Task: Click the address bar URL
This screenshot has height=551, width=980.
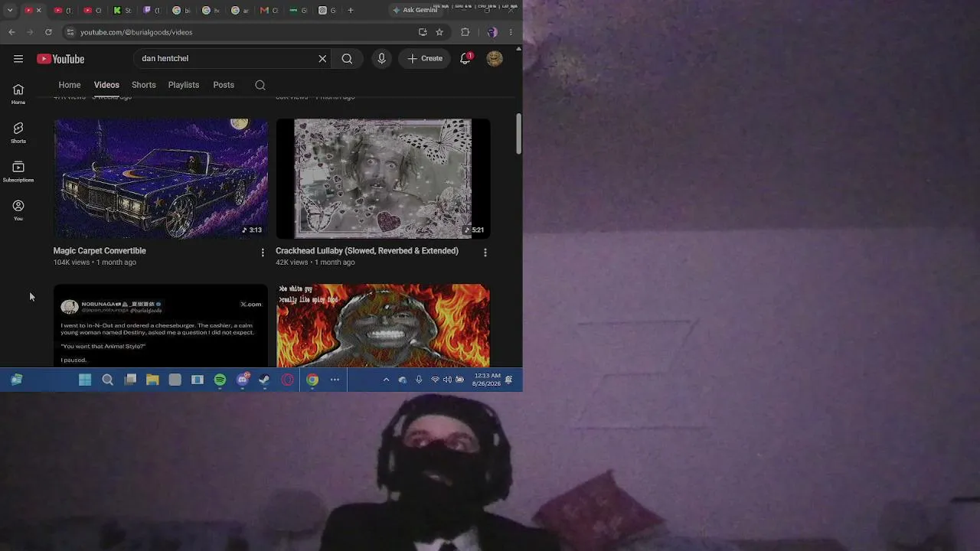Action: pos(136,32)
